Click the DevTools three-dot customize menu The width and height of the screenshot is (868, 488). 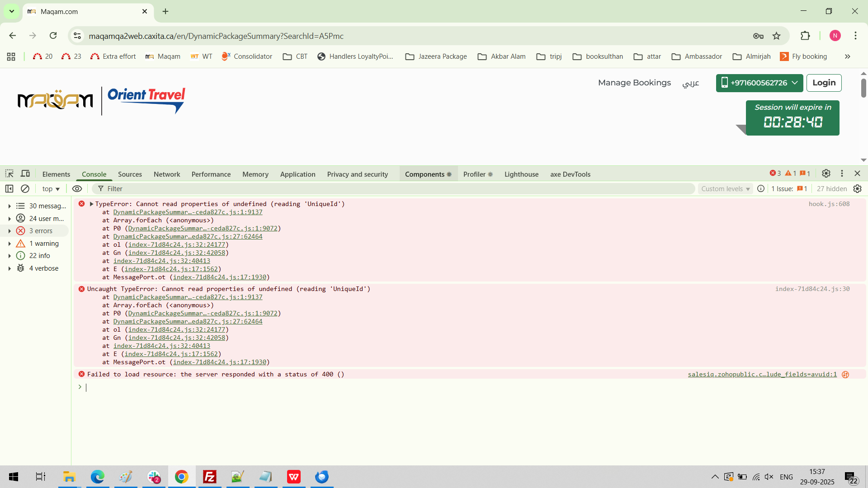coord(842,174)
